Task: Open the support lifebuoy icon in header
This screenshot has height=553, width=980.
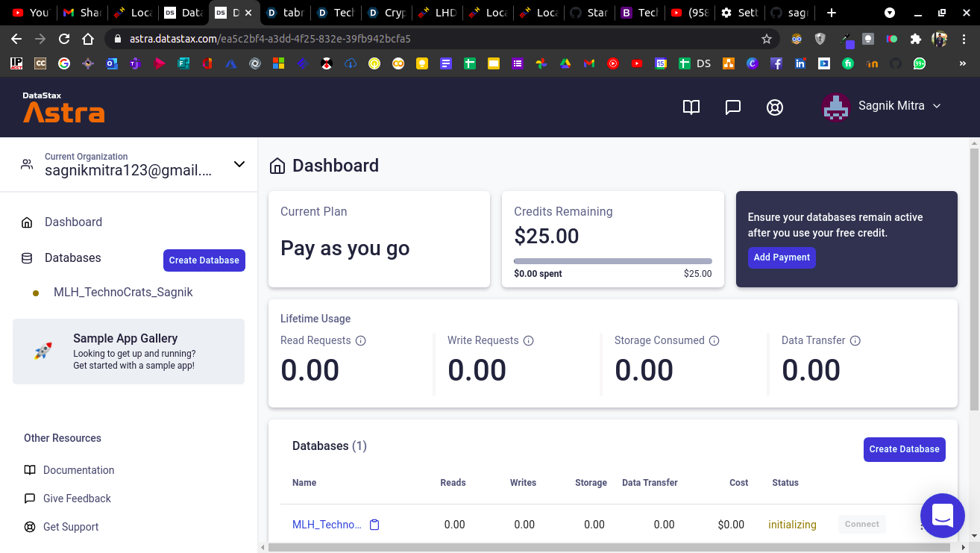Action: click(x=775, y=107)
